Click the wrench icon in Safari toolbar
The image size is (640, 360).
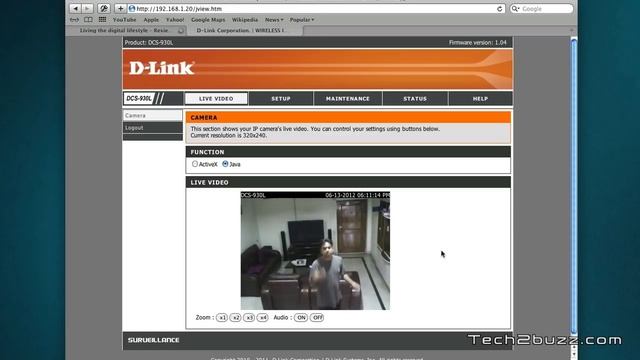point(104,9)
